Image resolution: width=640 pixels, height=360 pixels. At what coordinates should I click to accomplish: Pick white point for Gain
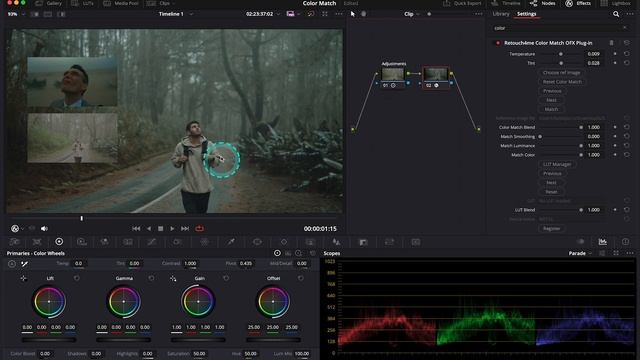coord(173,278)
